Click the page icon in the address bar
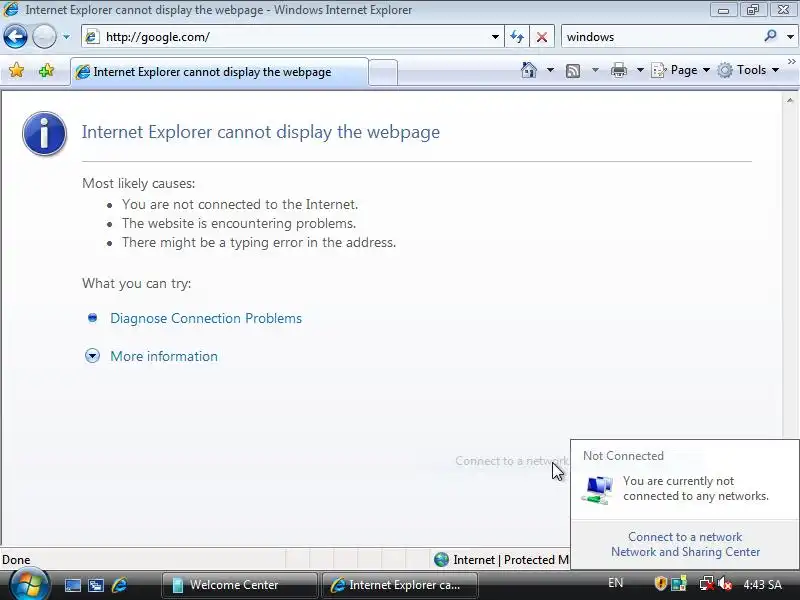Viewport: 800px width, 600px height. [92, 37]
